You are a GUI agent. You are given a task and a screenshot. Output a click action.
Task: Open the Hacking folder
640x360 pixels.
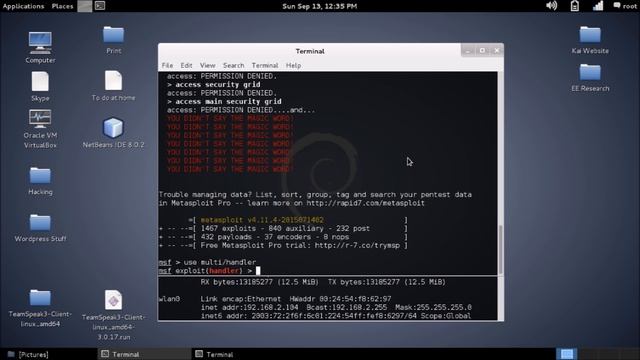[x=40, y=176]
